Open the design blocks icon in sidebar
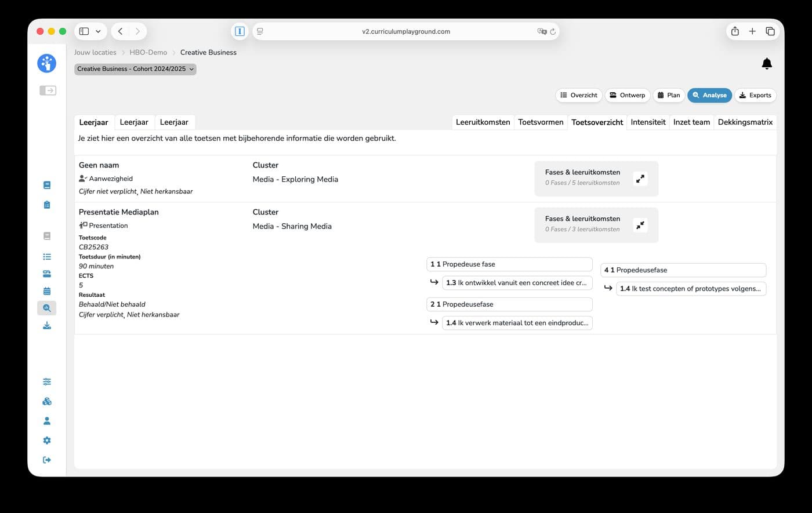812x513 pixels. [x=47, y=274]
